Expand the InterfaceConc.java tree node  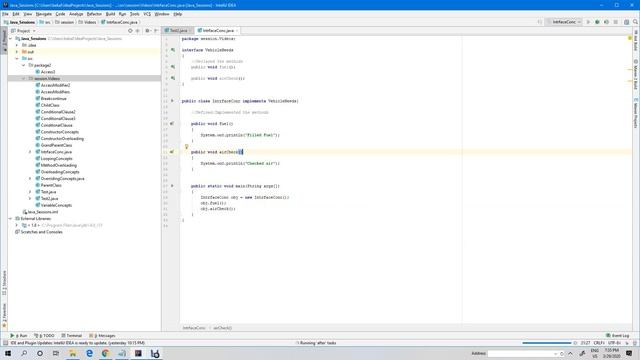click(x=30, y=152)
